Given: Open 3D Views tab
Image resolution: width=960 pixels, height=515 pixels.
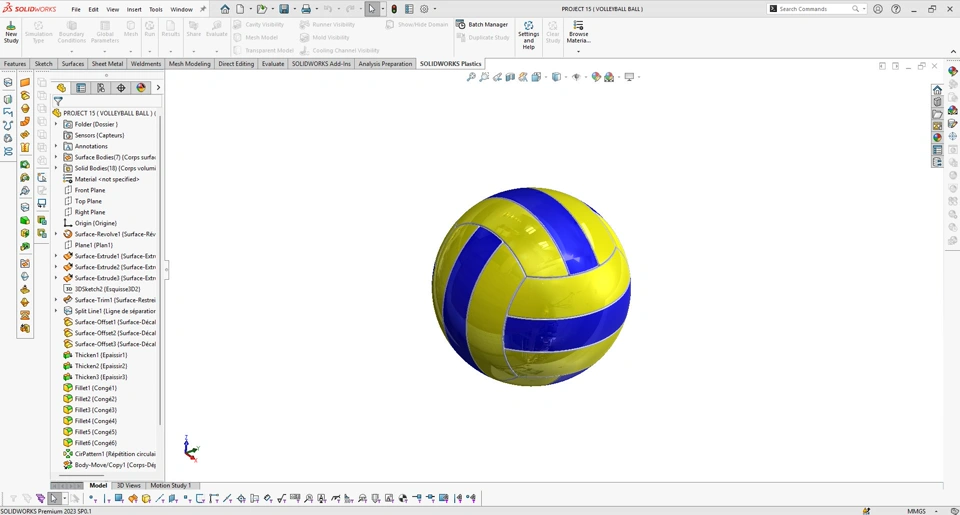Looking at the screenshot, I should pos(129,485).
